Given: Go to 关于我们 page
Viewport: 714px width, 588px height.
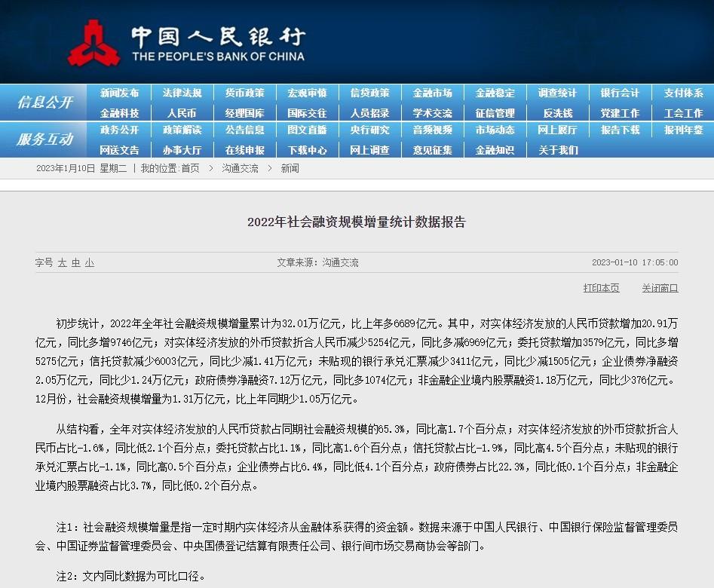Looking at the screenshot, I should 557,150.
